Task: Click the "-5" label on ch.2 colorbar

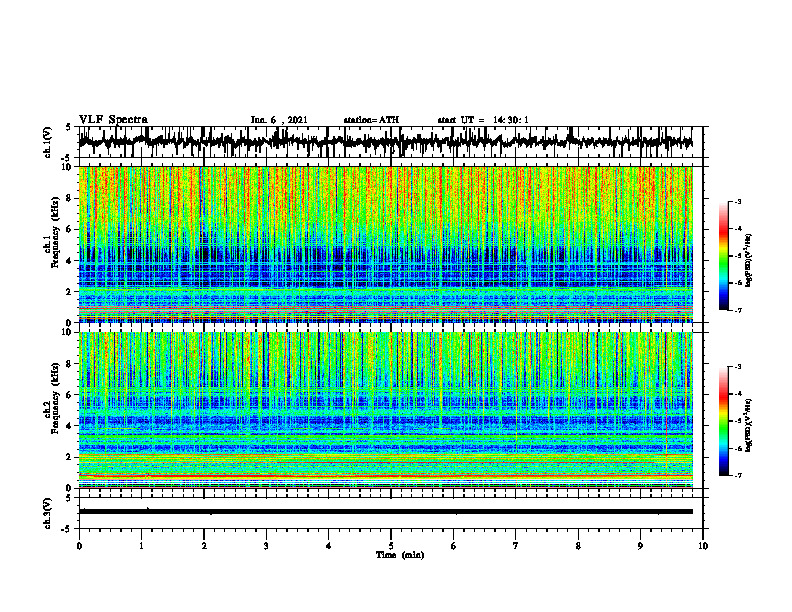Action: (x=738, y=421)
